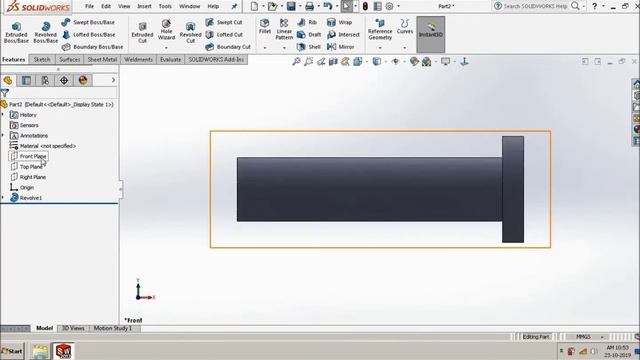Open the Linear Pattern dropdown arrow
The image size is (640, 360).
pyautogui.click(x=284, y=48)
